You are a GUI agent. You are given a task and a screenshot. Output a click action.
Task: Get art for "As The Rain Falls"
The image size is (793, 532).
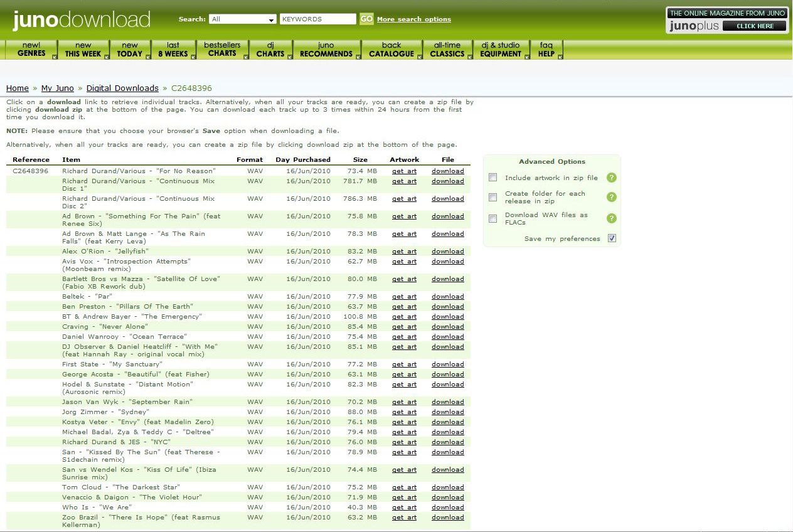[404, 234]
